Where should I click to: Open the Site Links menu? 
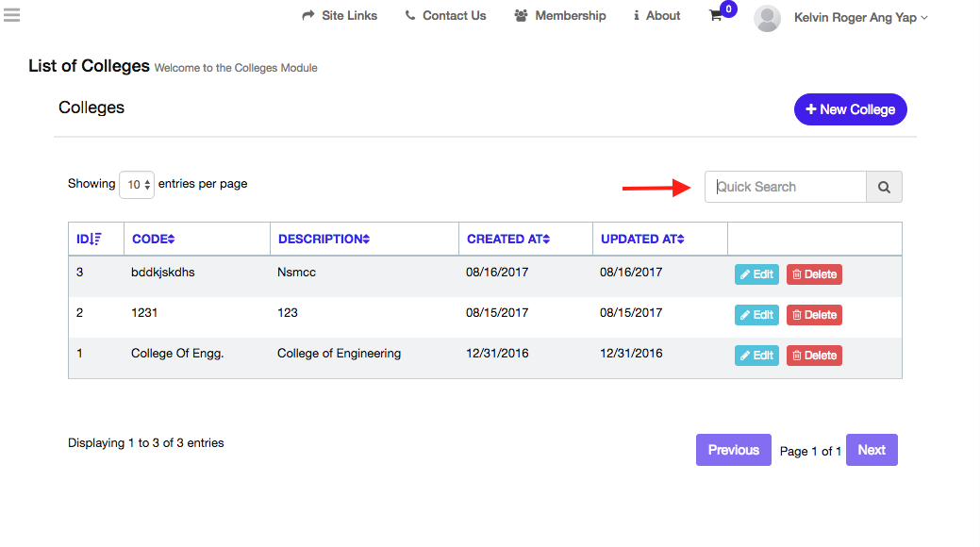click(340, 16)
